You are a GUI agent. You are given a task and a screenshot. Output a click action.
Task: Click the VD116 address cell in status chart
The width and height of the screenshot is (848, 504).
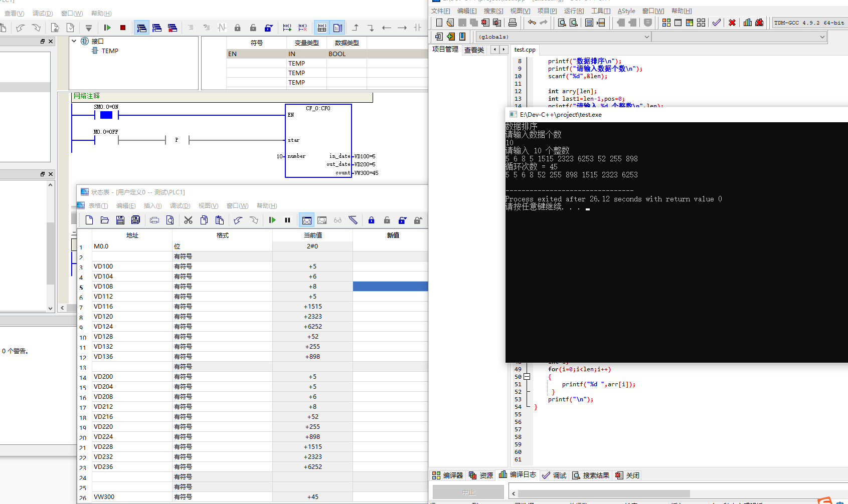coord(132,306)
